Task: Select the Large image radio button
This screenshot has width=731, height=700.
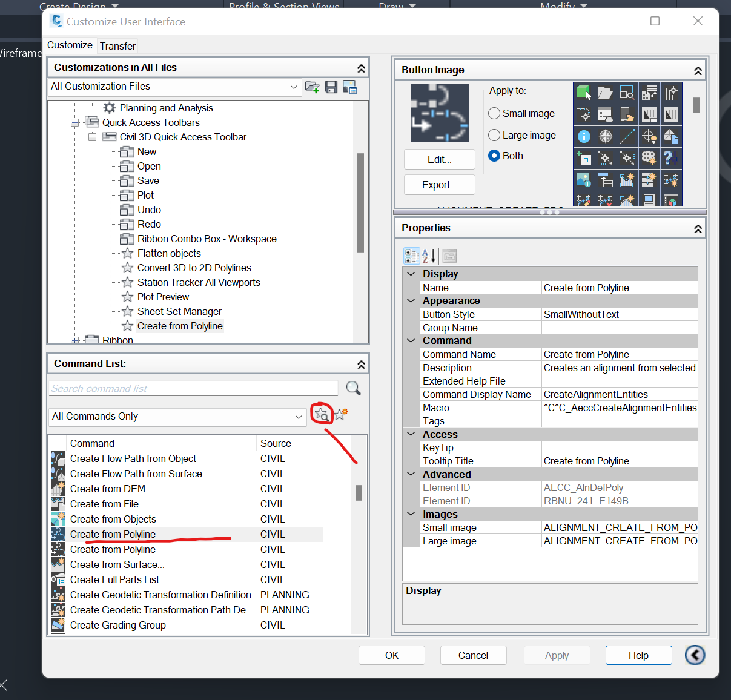Action: pyautogui.click(x=494, y=135)
